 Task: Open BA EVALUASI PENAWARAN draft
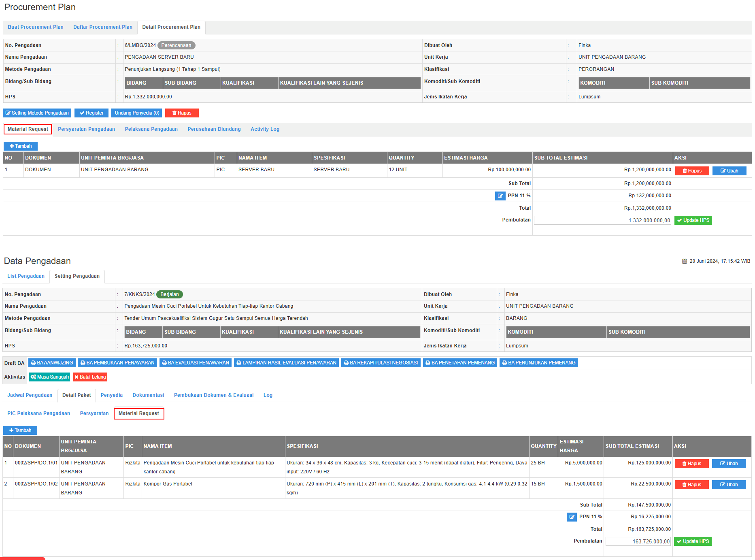click(195, 363)
